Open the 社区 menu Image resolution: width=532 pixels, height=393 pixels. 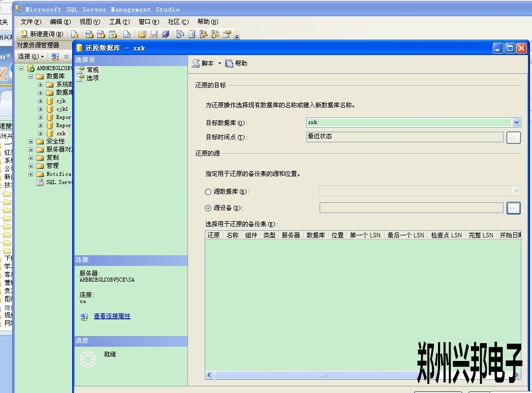click(178, 22)
